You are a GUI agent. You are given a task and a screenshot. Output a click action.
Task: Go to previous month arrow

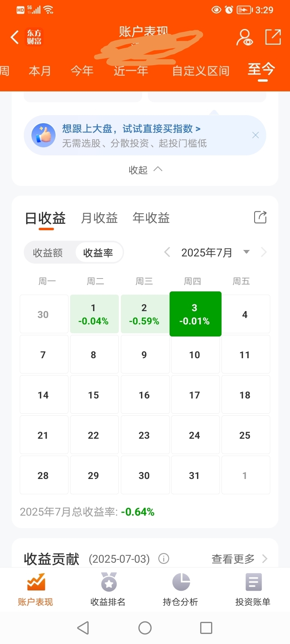[x=167, y=252]
